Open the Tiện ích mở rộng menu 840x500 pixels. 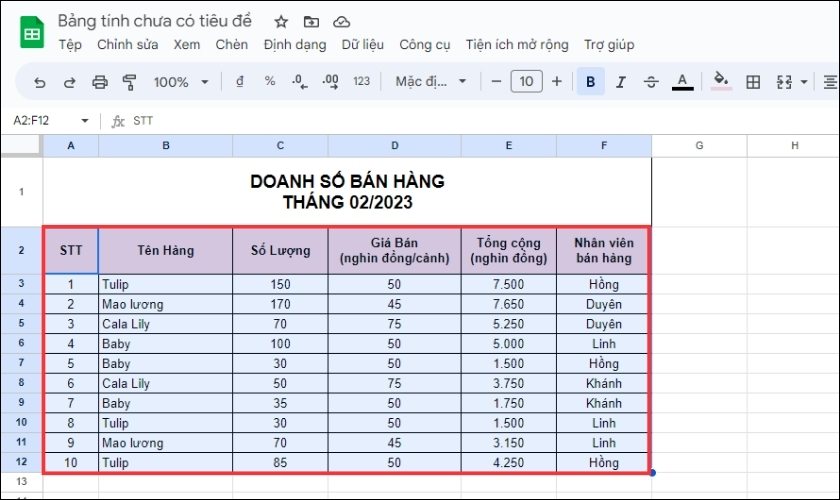click(x=517, y=45)
